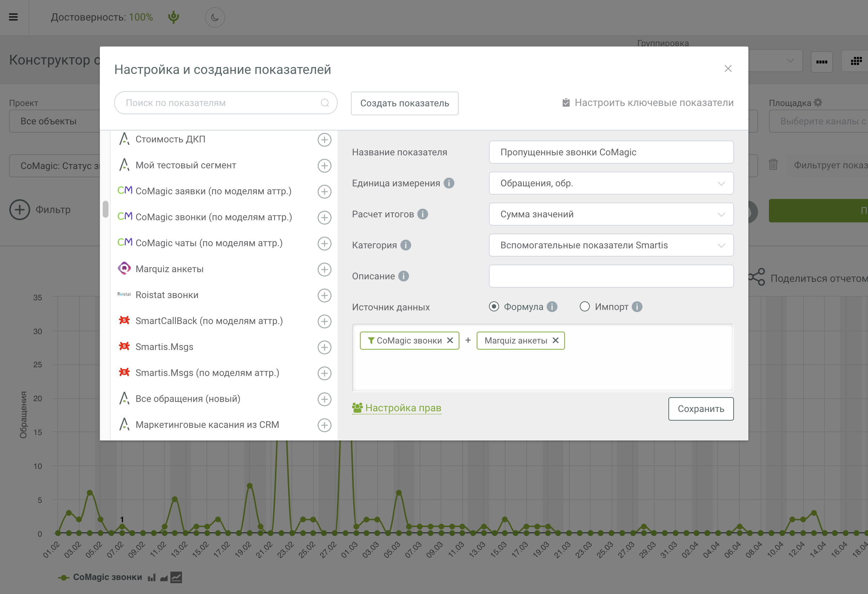Image resolution: width=868 pixels, height=594 pixels.
Task: Remove Marquiz анкеты tag from formula
Action: [x=555, y=340]
